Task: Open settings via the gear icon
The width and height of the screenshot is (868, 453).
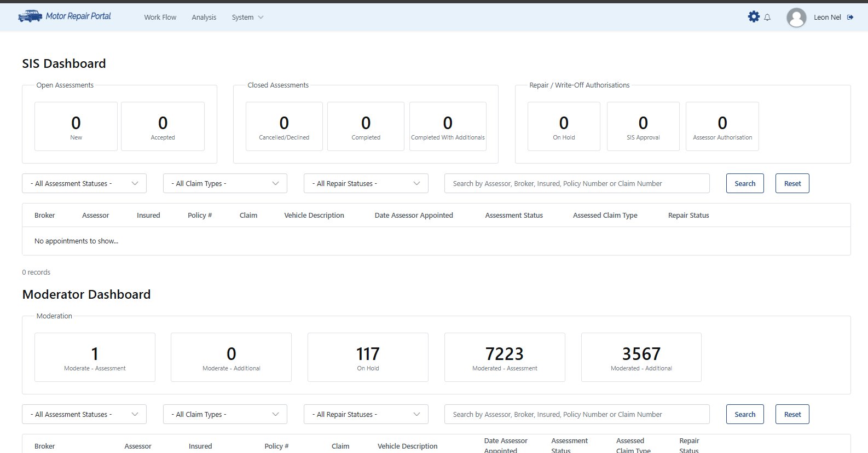Action: [754, 17]
